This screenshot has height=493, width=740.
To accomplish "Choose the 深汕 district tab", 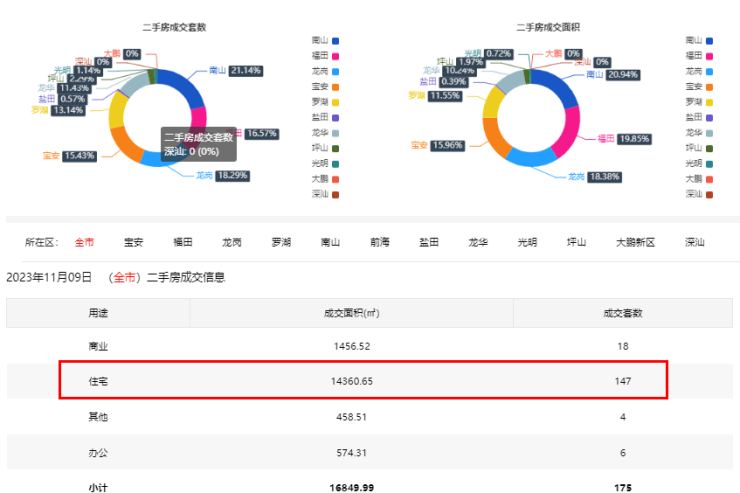I will (695, 242).
